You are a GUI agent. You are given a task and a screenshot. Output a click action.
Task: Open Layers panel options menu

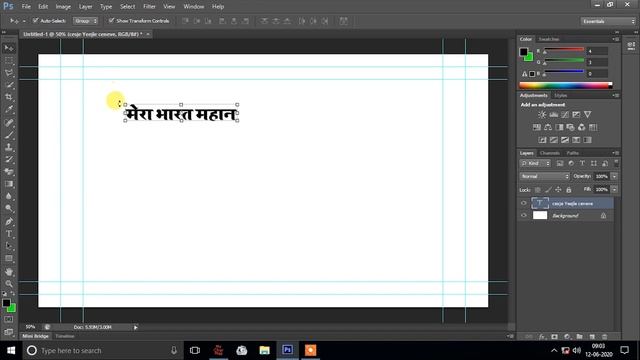pyautogui.click(x=616, y=153)
